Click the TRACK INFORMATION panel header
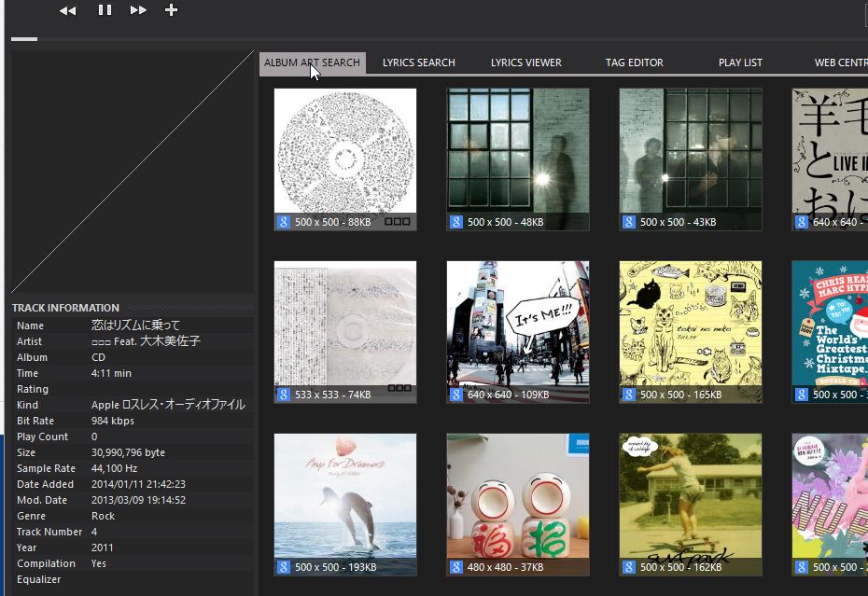This screenshot has width=868, height=596. (65, 308)
